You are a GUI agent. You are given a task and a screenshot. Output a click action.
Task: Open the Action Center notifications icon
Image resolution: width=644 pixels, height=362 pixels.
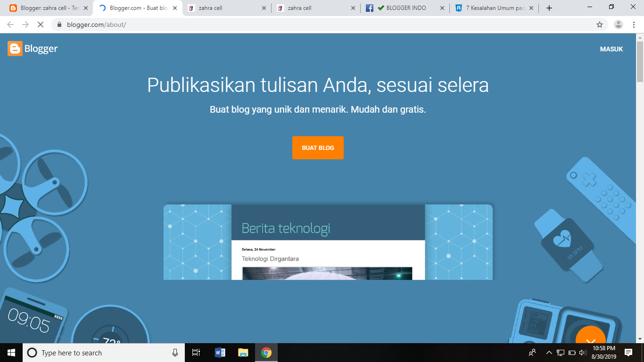[628, 353]
